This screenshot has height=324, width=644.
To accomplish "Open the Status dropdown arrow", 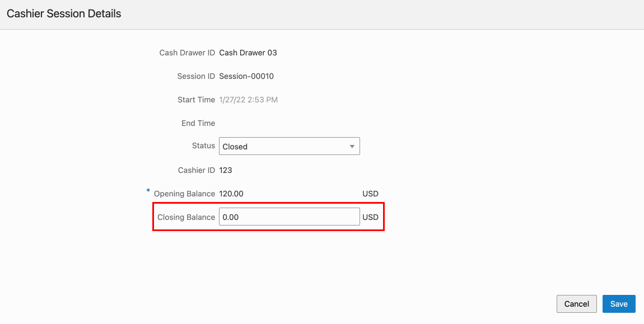I will [352, 147].
